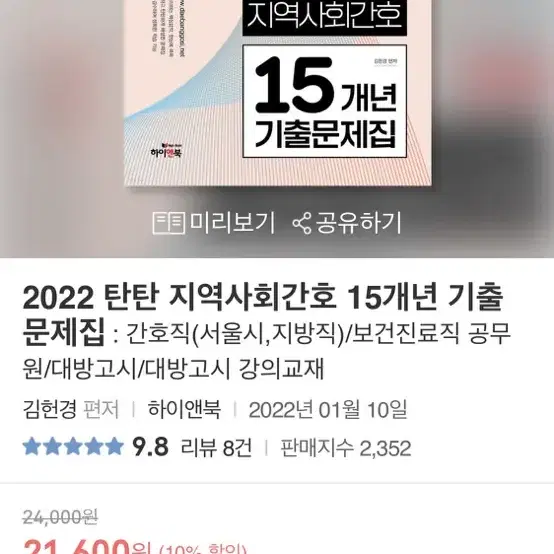554x554 pixels.
Task: Click the discounted price 21,600원
Action: pos(87,546)
